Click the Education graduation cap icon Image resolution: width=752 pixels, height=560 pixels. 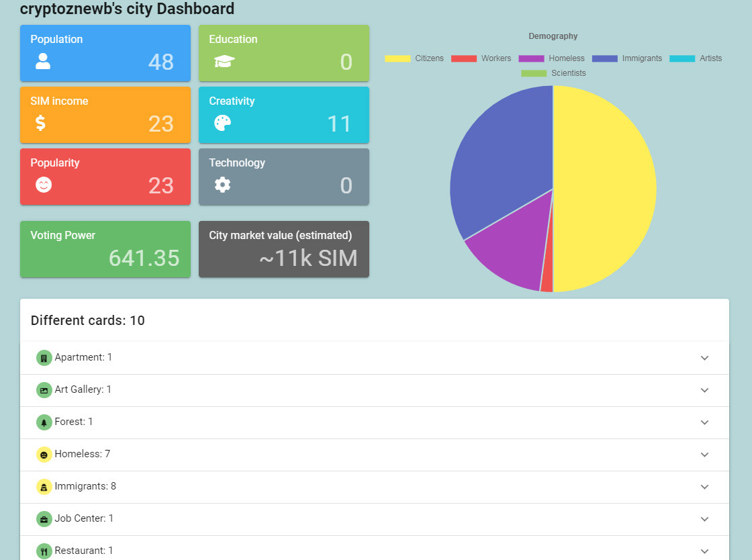224,61
